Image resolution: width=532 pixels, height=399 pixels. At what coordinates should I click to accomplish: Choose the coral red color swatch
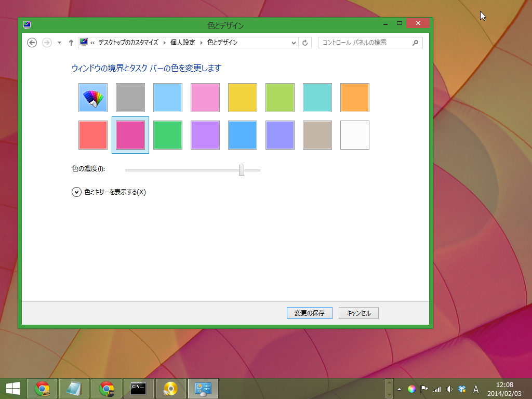coord(93,135)
